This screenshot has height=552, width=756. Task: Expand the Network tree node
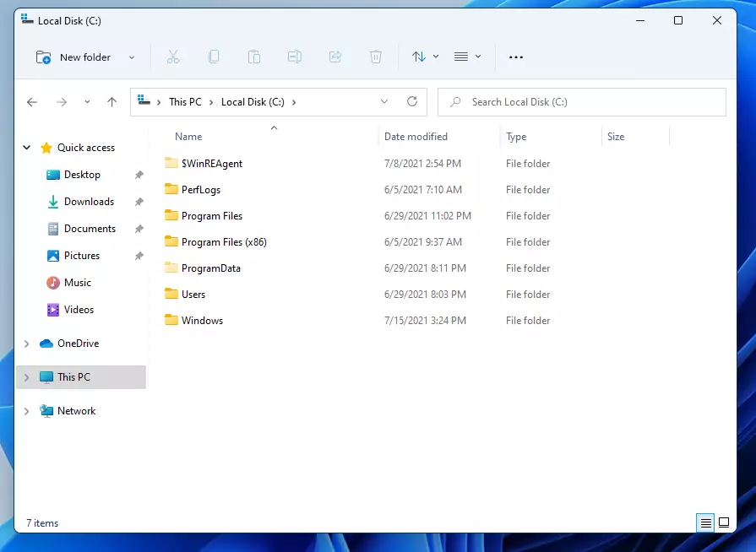26,411
